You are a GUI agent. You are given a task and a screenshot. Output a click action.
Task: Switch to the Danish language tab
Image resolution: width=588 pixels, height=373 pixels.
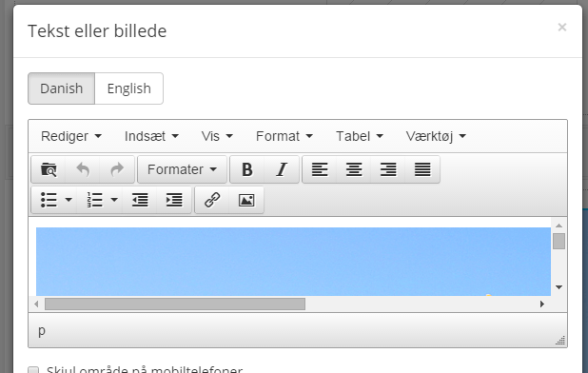coord(62,88)
